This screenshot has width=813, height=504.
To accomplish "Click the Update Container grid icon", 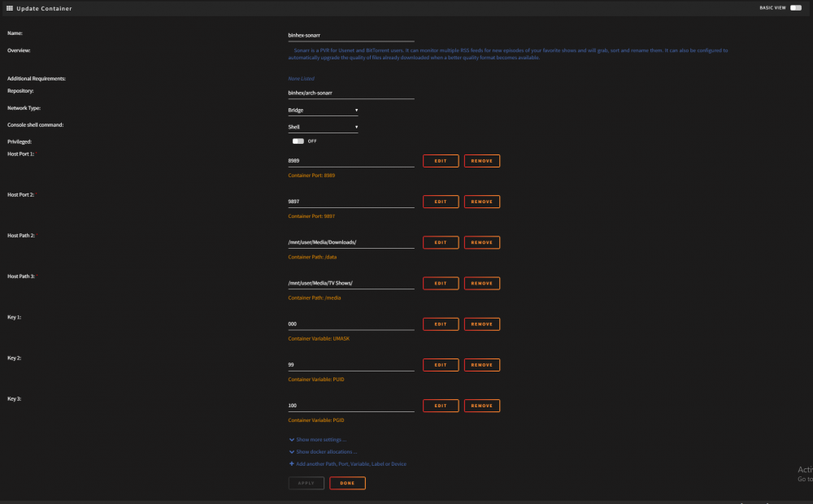I will coord(9,8).
